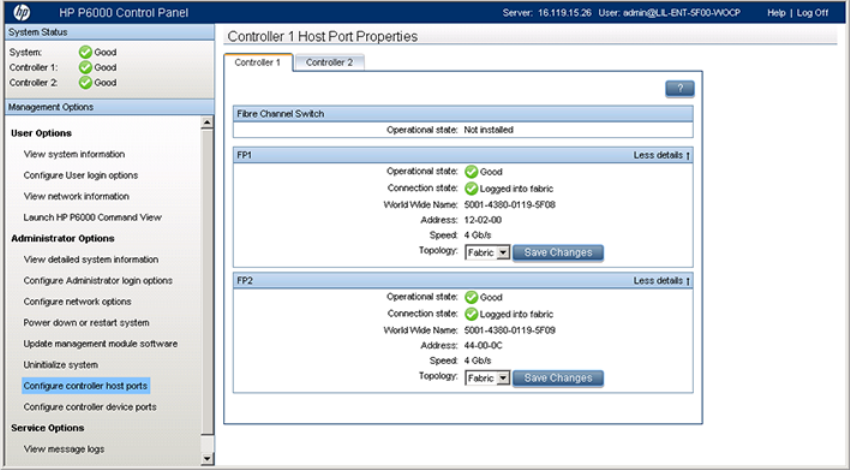Click the sidebar scroll up arrow
Viewport: 850px width, 470px height.
point(207,123)
